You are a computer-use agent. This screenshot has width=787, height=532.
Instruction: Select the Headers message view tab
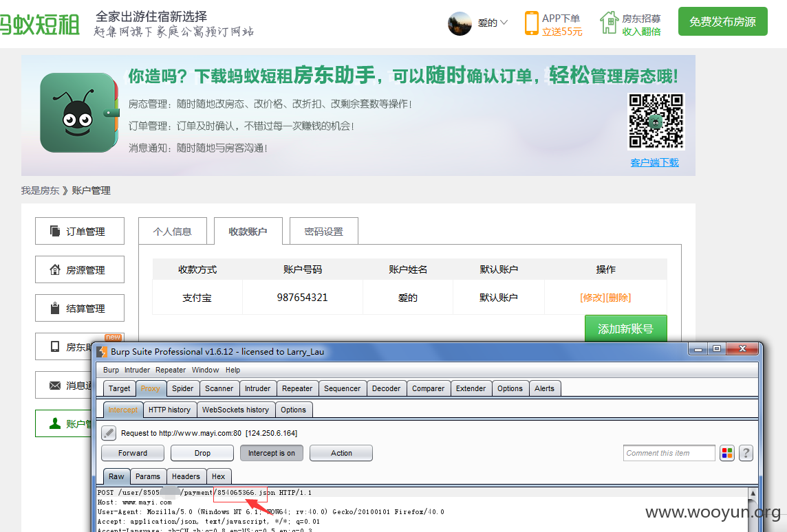point(186,476)
